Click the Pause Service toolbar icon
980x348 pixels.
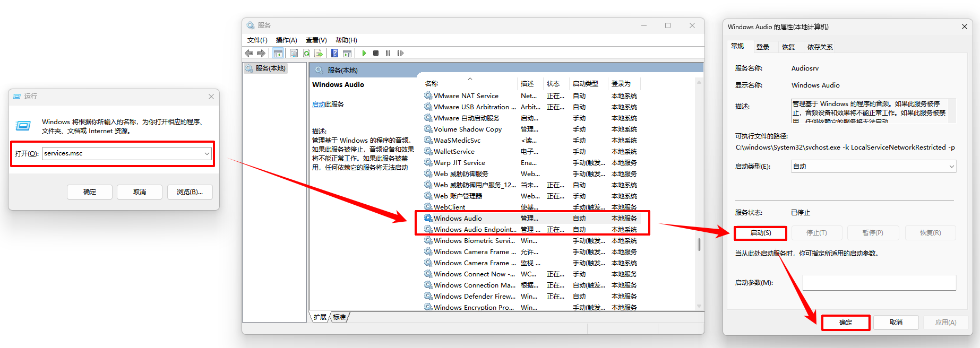click(x=388, y=53)
